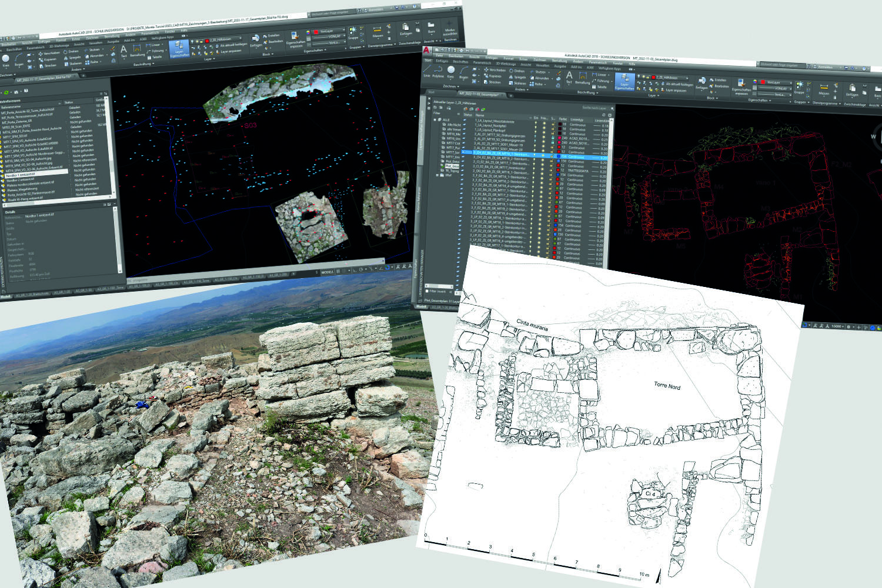Image resolution: width=882 pixels, height=588 pixels.
Task: Click new drawing tab plus button right window
Action: (510, 96)
